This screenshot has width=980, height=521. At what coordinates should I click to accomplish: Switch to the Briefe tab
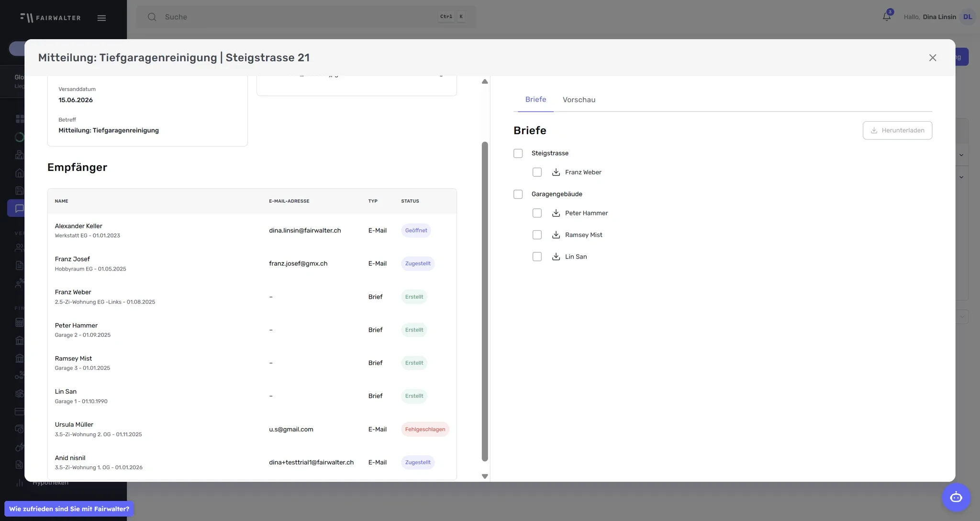coord(535,100)
